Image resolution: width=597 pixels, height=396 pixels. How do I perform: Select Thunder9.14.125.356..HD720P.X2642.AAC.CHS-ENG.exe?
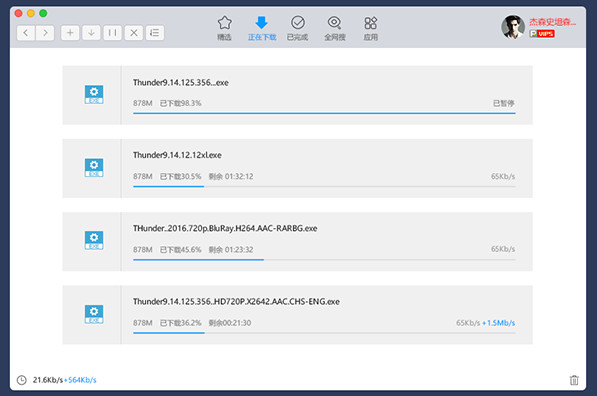[236, 302]
